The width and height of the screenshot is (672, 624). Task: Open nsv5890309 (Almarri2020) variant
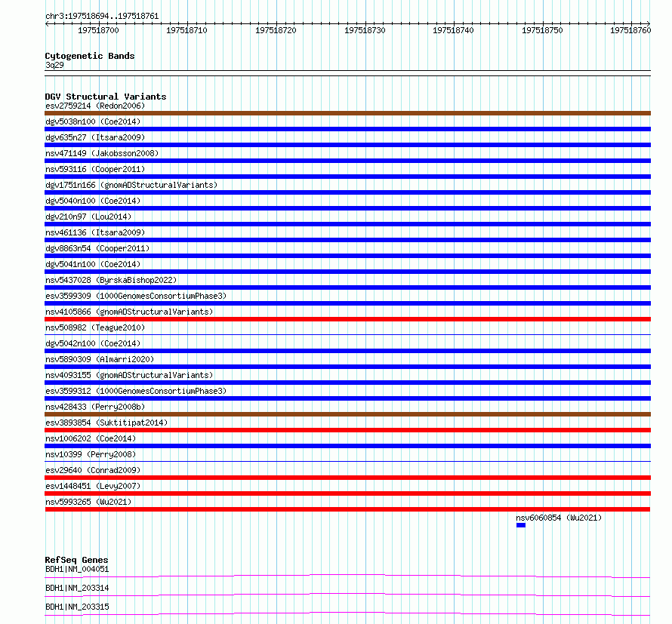[100, 359]
